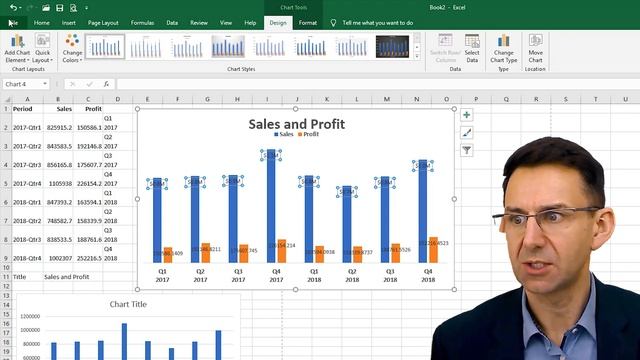Apply the first chart style thumbnail

(x=105, y=47)
